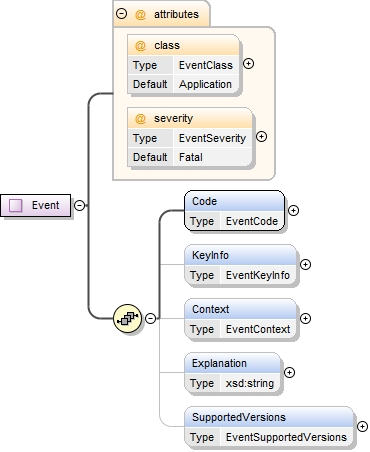
Task: Select the sequence compositor icon
Action: pos(128,318)
